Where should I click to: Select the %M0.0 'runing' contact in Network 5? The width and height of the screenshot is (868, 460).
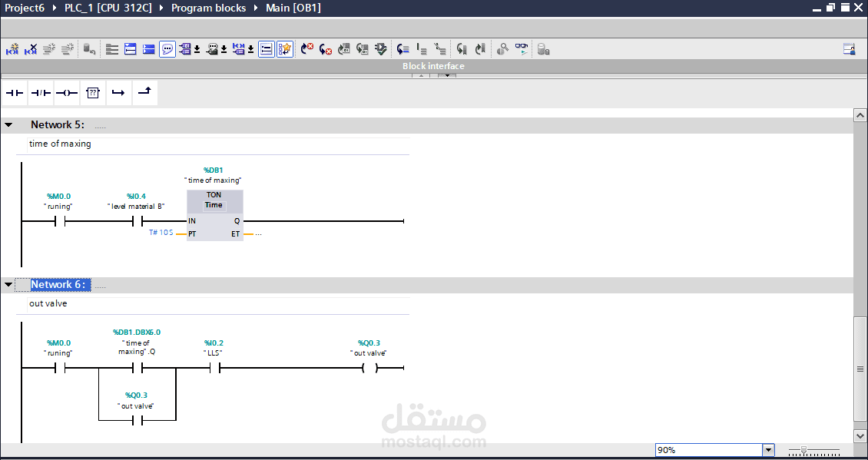coord(60,221)
